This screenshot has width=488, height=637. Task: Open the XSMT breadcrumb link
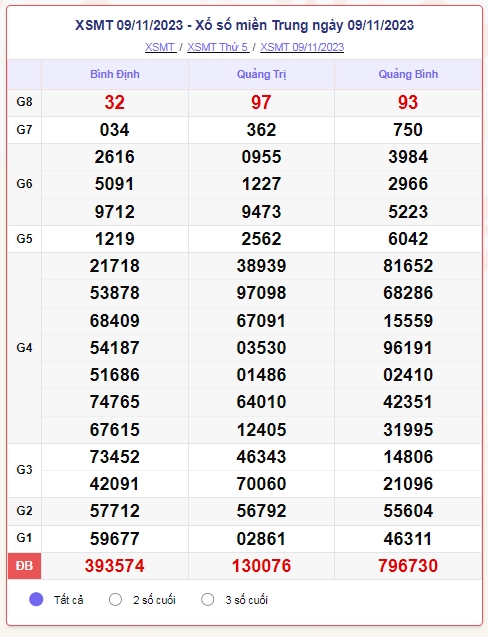(x=160, y=47)
